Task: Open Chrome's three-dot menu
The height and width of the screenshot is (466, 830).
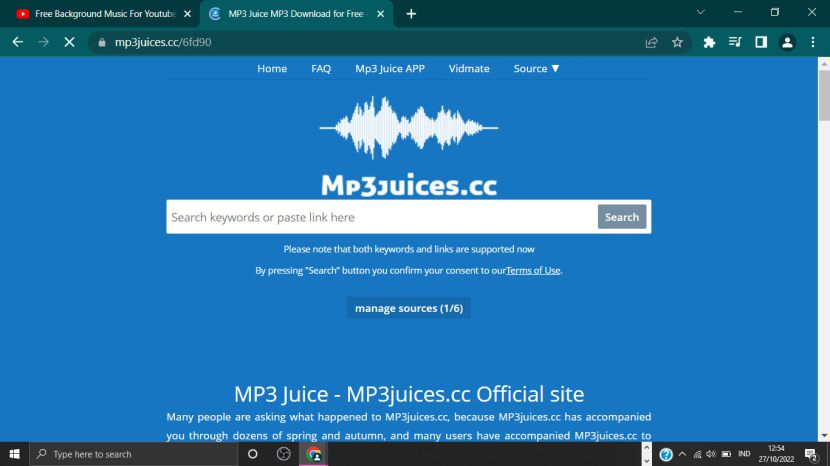Action: pyautogui.click(x=813, y=42)
